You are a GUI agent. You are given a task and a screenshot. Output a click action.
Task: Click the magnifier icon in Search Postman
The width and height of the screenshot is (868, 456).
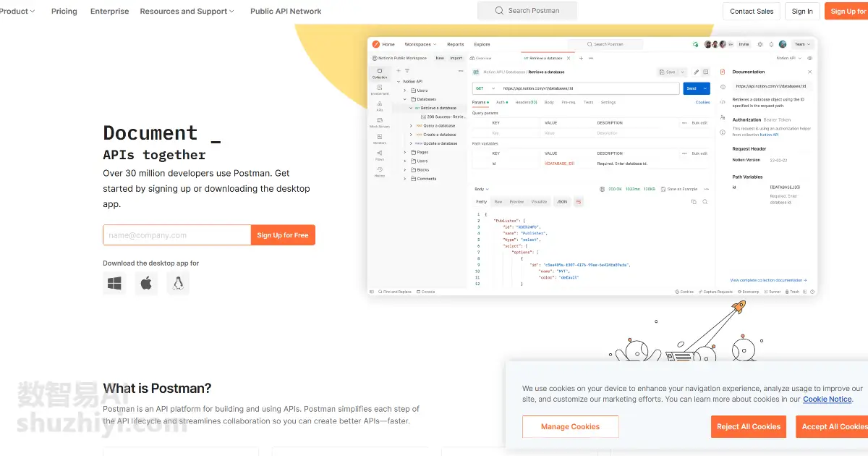click(499, 11)
